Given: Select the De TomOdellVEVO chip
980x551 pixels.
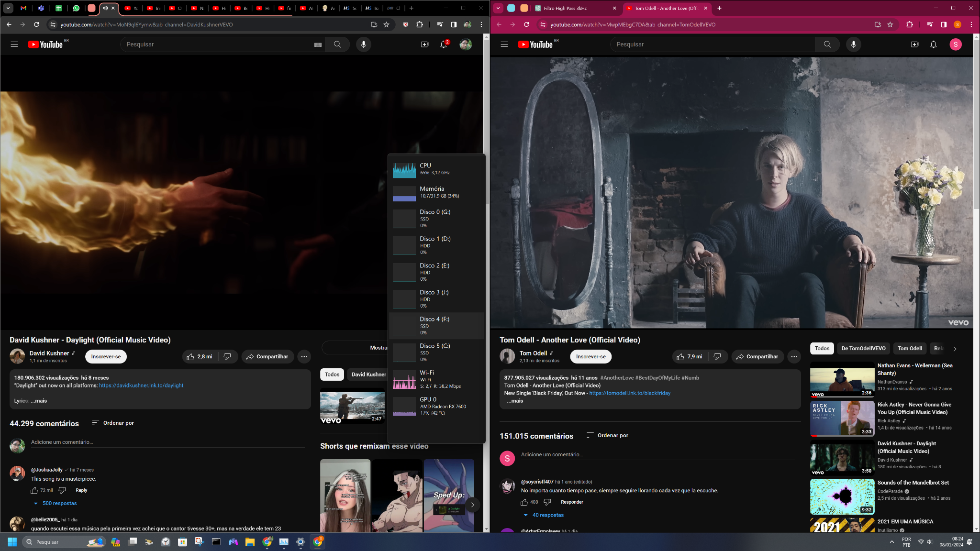Looking at the screenshot, I should 864,349.
